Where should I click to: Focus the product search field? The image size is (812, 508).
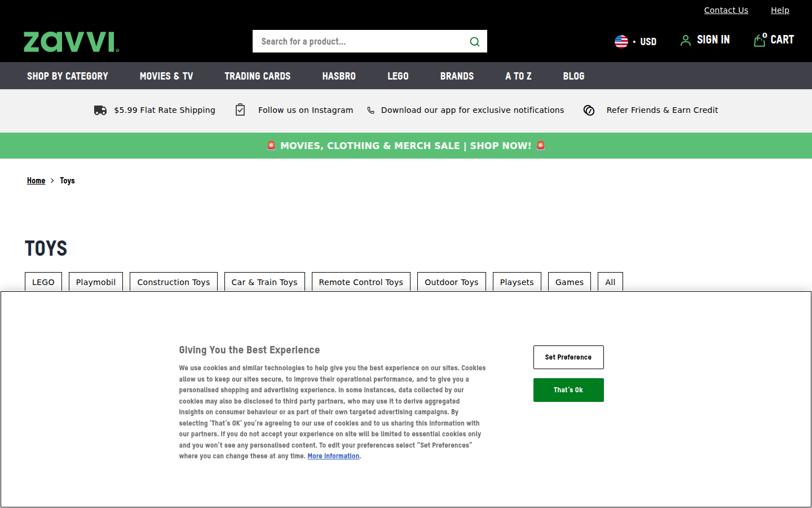pyautogui.click(x=358, y=42)
